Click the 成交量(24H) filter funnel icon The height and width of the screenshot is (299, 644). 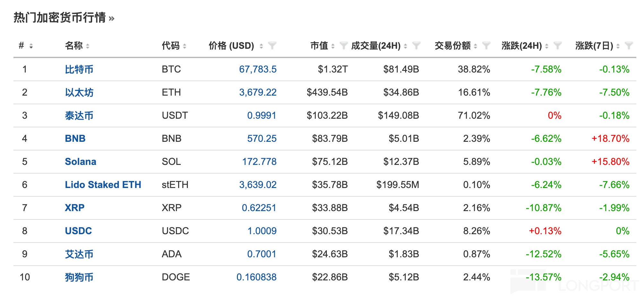tap(416, 46)
